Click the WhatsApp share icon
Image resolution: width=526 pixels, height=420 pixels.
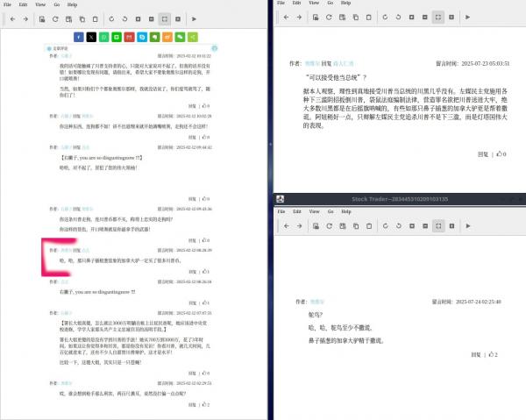(103, 38)
